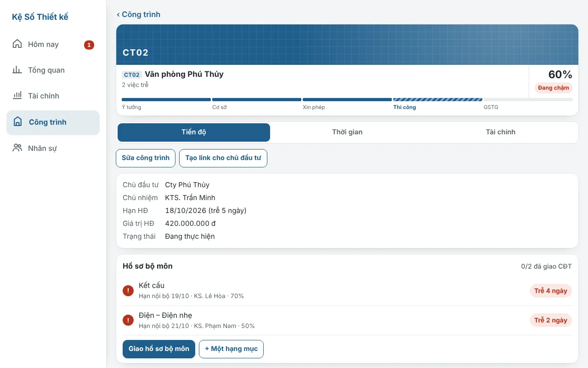Open Nhân sự from the sidebar

[53, 148]
